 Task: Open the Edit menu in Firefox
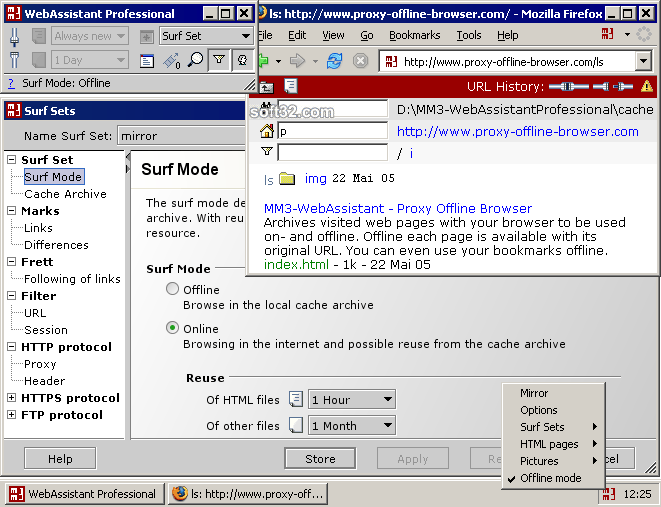click(297, 35)
